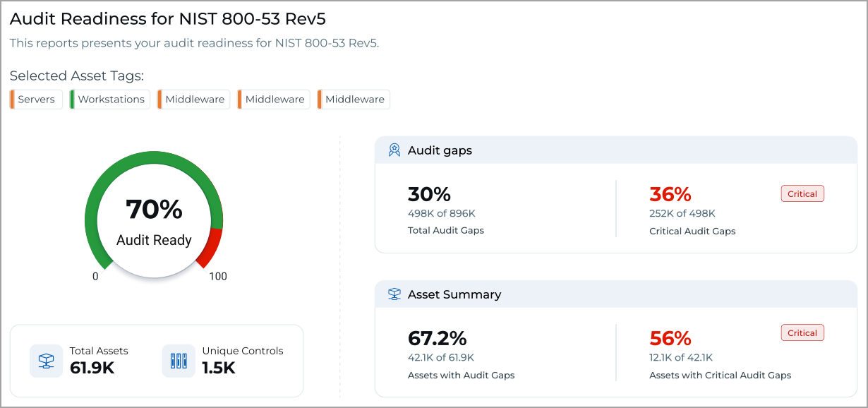The image size is (868, 408).
Task: Click the 30% total audit gaps value
Action: click(429, 194)
